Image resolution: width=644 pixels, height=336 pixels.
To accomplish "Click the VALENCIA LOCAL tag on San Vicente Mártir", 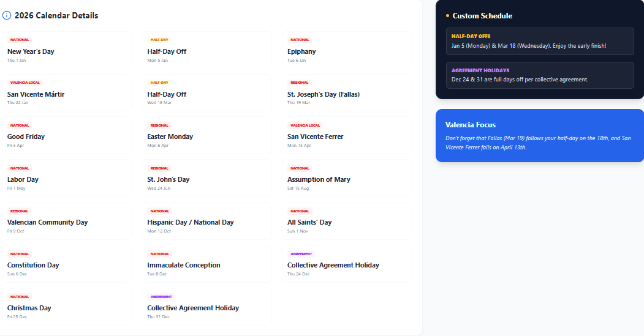I will pyautogui.click(x=25, y=83).
